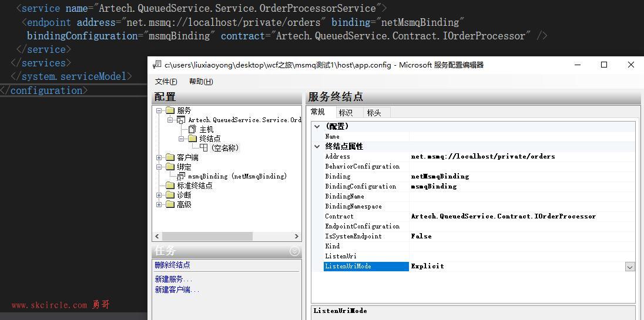
Task: Click the ListenUriMode value Explicit
Action: point(428,266)
